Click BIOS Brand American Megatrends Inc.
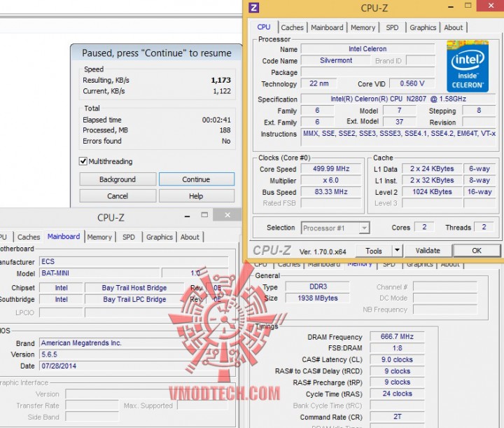The width and height of the screenshot is (504, 428). pyautogui.click(x=134, y=343)
